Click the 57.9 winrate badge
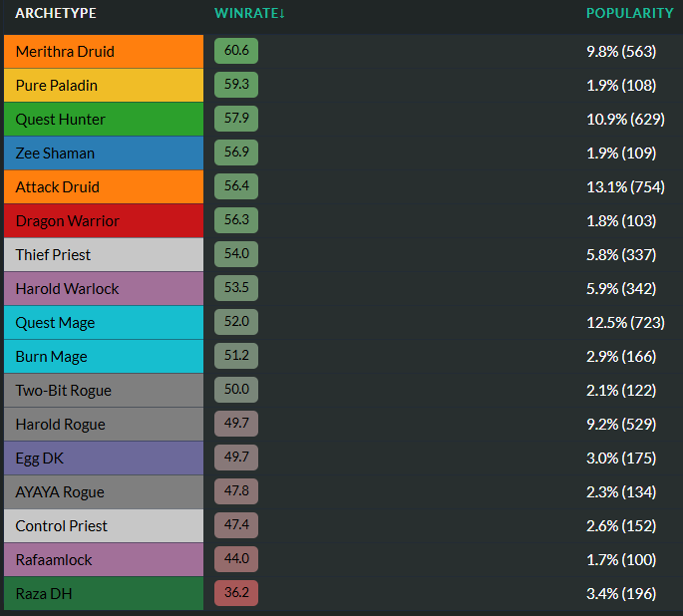The image size is (683, 616). pyautogui.click(x=236, y=119)
